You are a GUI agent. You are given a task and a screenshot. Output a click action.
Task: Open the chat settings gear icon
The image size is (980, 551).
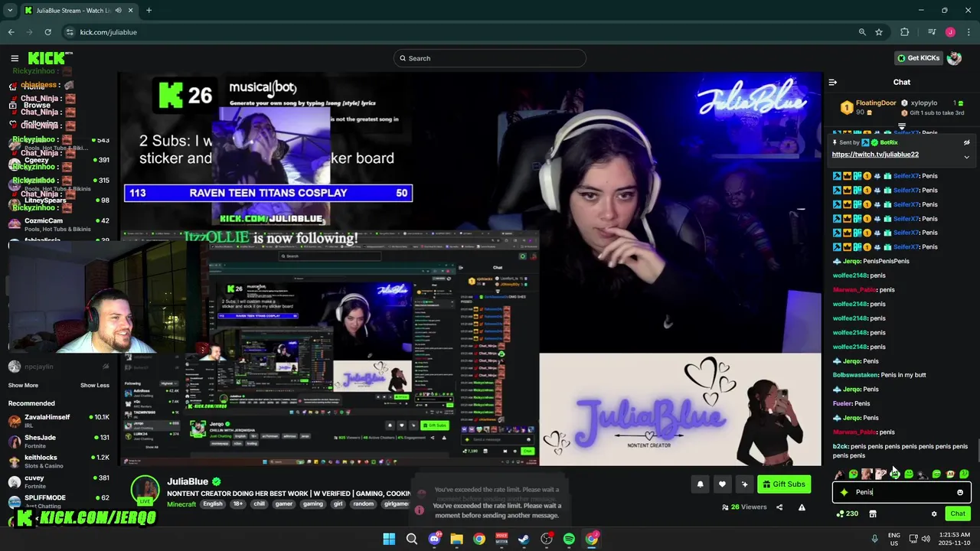click(x=934, y=514)
